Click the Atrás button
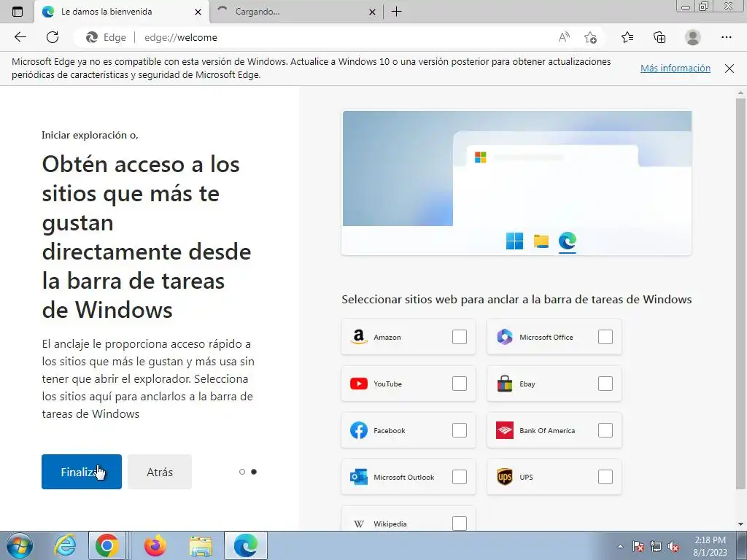The width and height of the screenshot is (747, 560). coord(160,472)
